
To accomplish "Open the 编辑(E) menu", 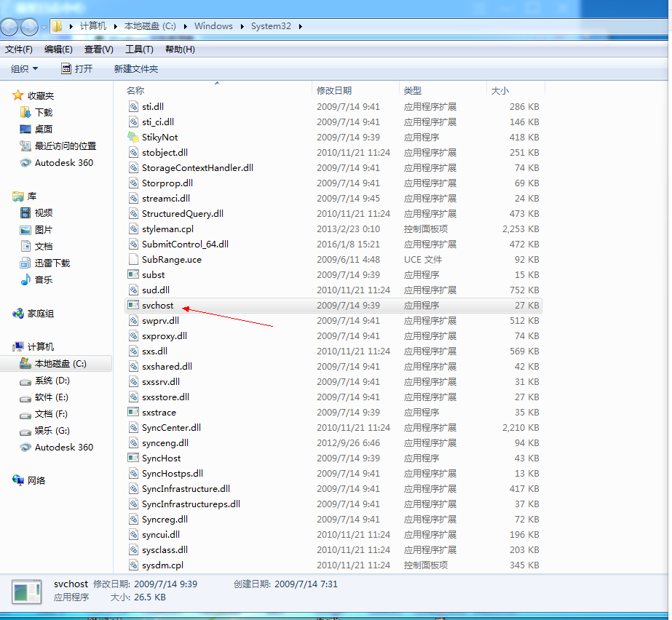I will coord(58,49).
